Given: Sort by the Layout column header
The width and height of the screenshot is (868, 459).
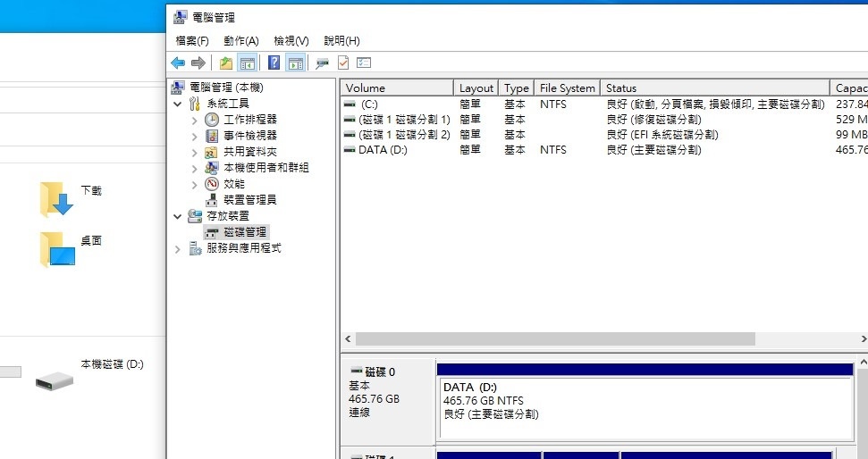Looking at the screenshot, I should point(476,88).
